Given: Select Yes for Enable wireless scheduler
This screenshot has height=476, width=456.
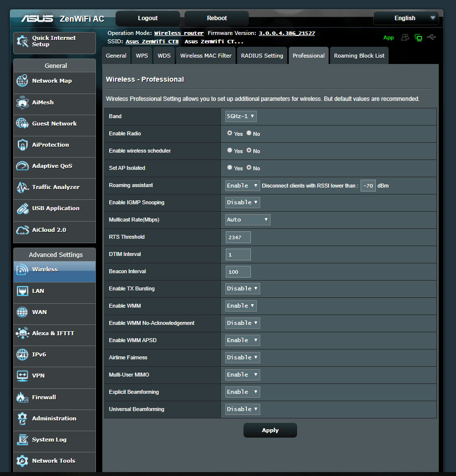Looking at the screenshot, I should 230,151.
